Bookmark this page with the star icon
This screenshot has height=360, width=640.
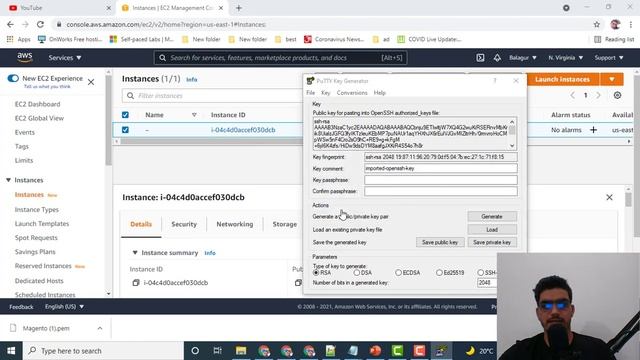(x=596, y=24)
